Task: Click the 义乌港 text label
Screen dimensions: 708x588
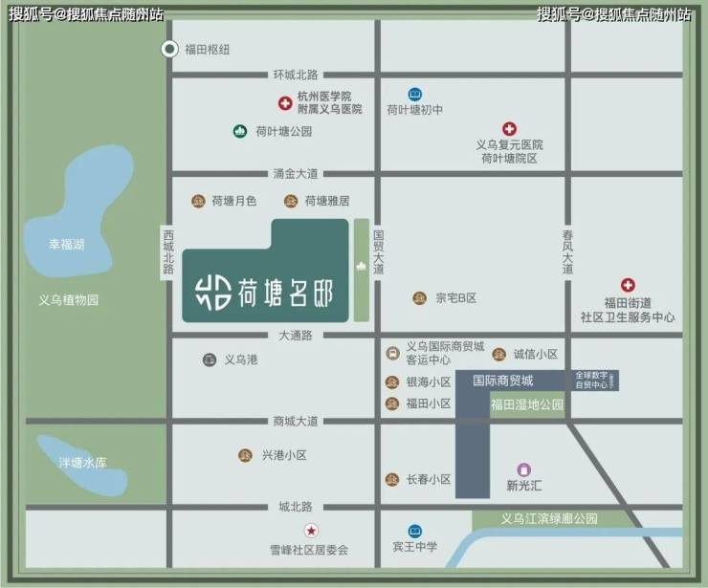Action: [241, 359]
